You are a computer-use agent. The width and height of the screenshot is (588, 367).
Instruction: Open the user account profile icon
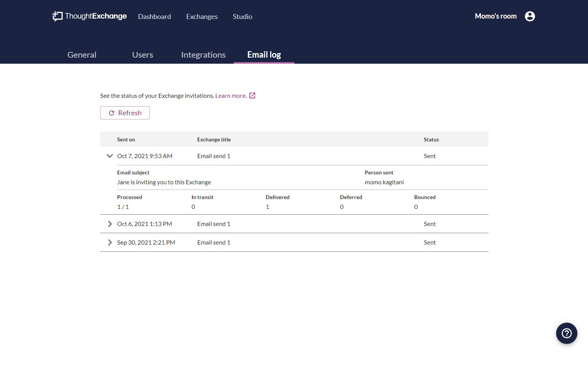click(x=530, y=16)
